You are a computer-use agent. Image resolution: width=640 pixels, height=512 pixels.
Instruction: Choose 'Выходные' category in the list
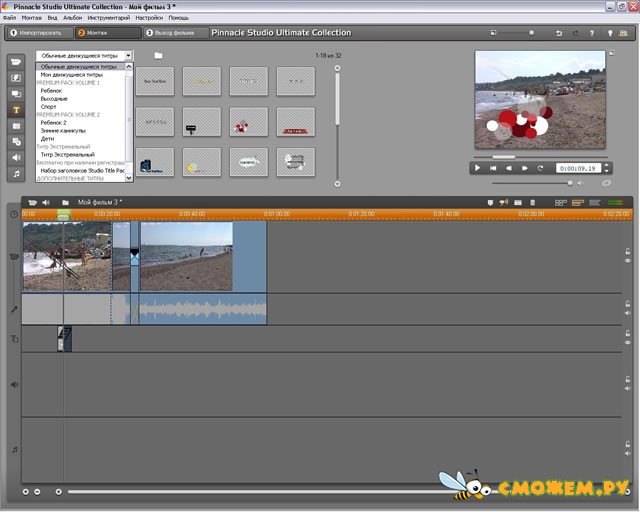tap(53, 99)
